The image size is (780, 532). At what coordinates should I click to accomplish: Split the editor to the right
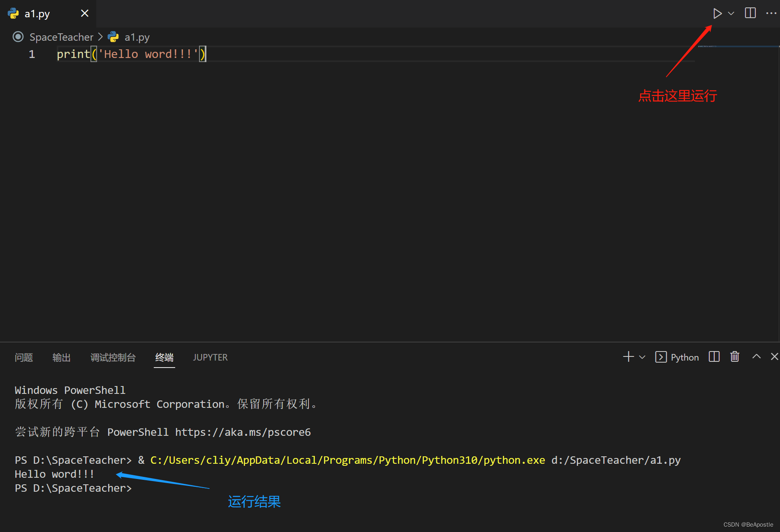750,13
